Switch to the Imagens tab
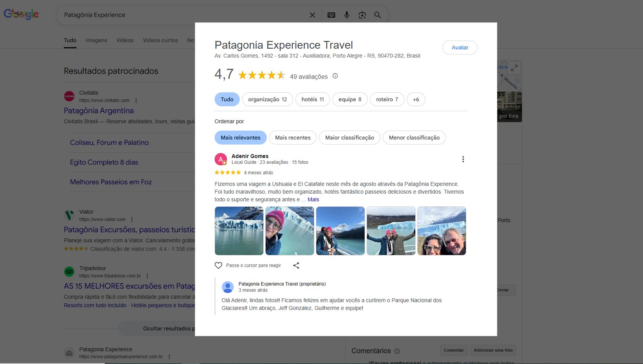This screenshot has height=364, width=643. point(96,40)
